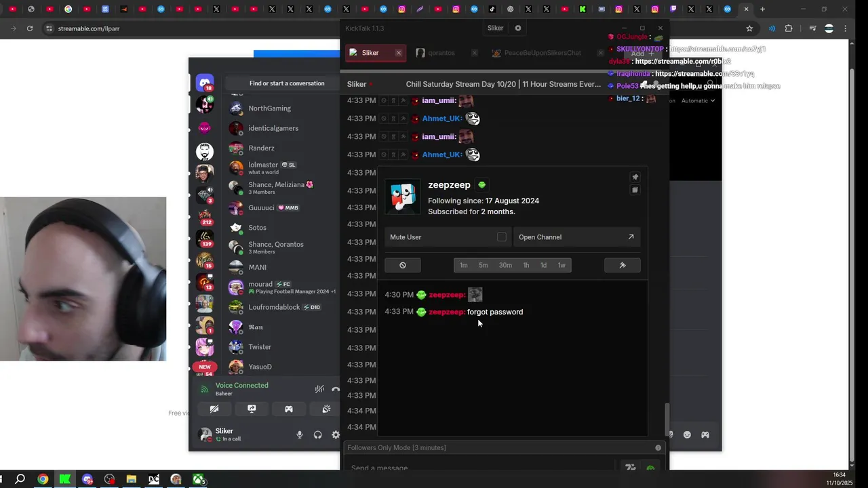Go forward in Chrome browser
The image size is (868, 488).
point(14,28)
